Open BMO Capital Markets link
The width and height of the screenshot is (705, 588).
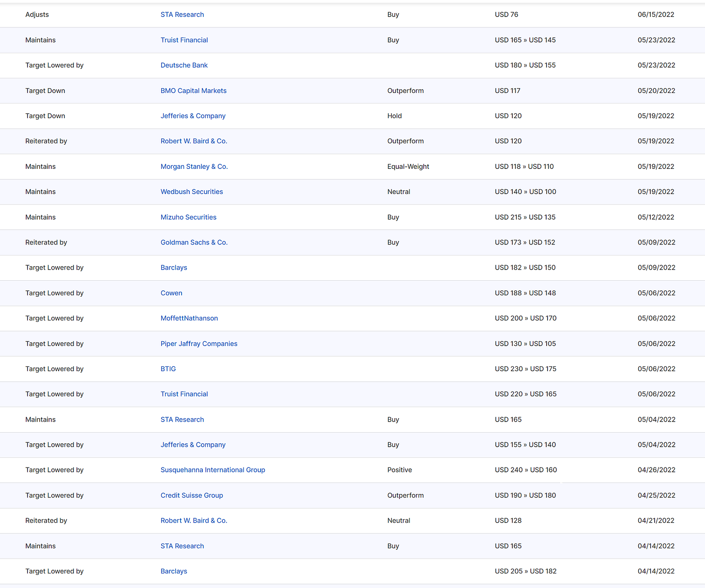194,90
